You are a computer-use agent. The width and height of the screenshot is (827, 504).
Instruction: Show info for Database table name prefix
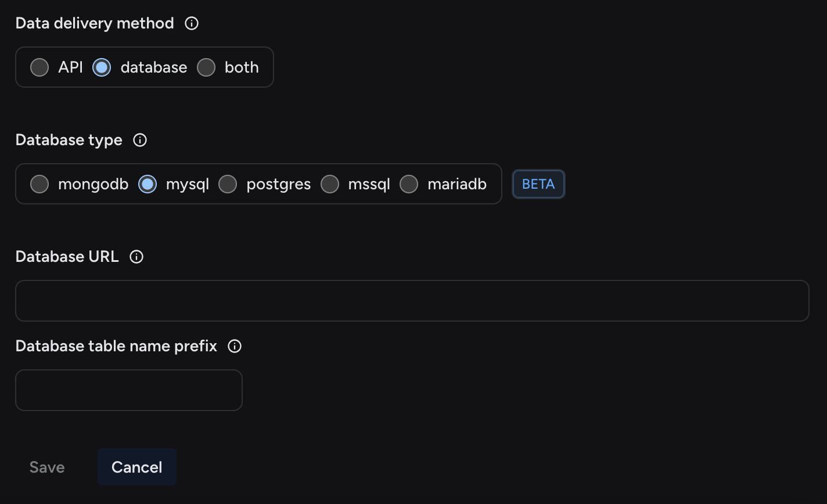[235, 346]
